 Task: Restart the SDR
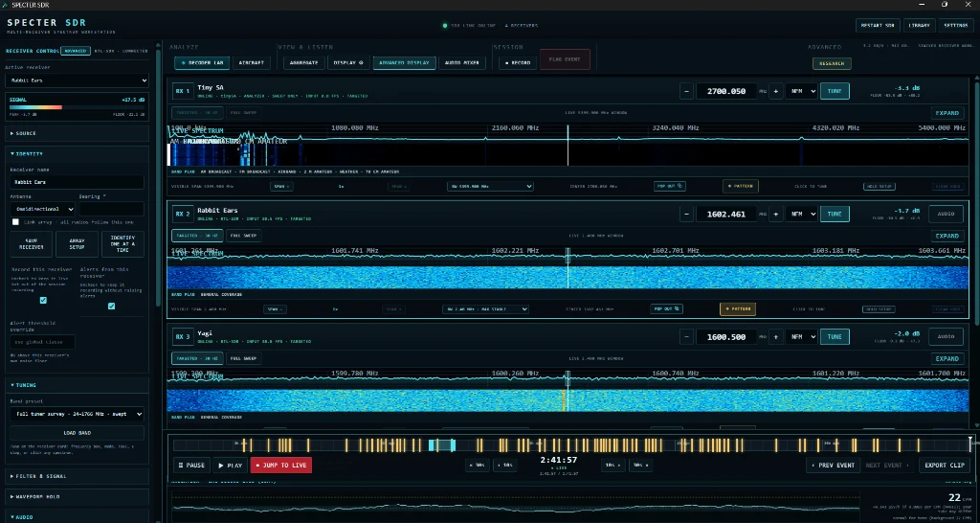pyautogui.click(x=878, y=26)
